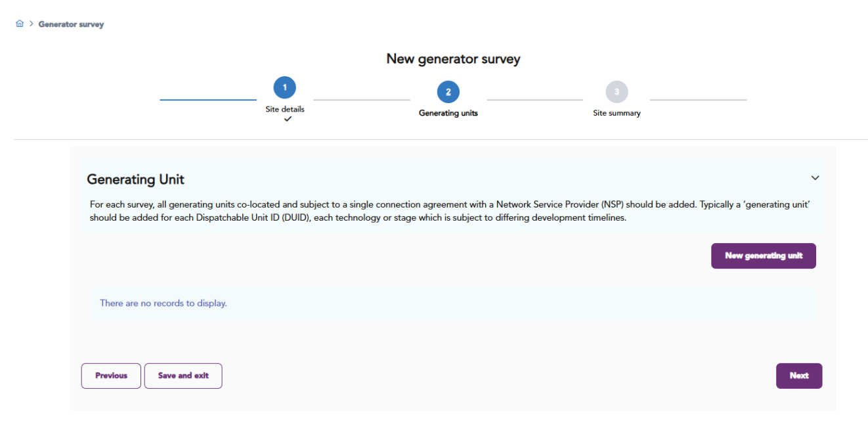Select the Site summary step label

point(617,113)
